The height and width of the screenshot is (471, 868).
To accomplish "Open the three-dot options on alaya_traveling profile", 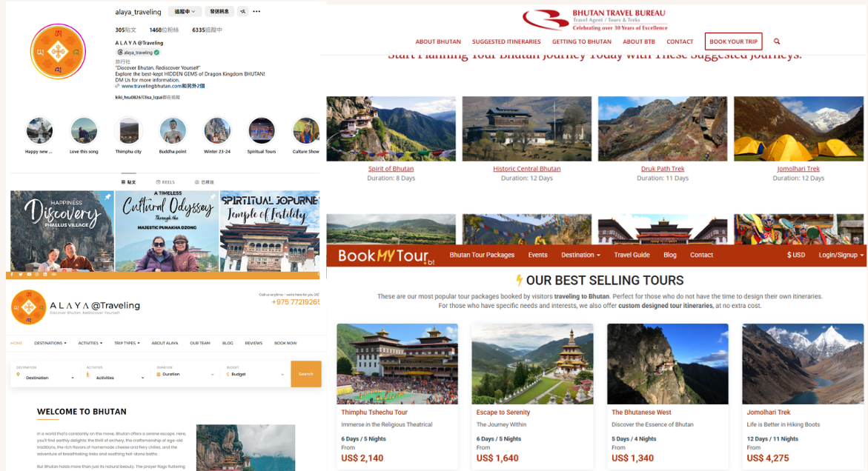I will 256,11.
